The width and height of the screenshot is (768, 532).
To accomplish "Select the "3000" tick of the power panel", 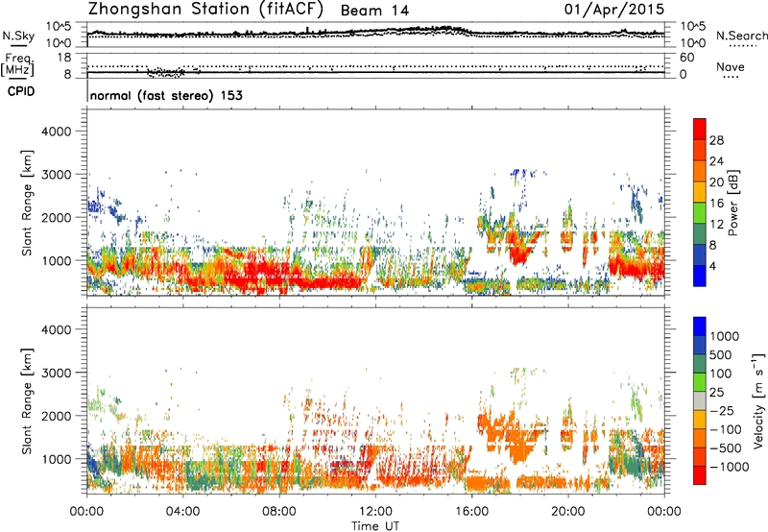I will pos(56,175).
